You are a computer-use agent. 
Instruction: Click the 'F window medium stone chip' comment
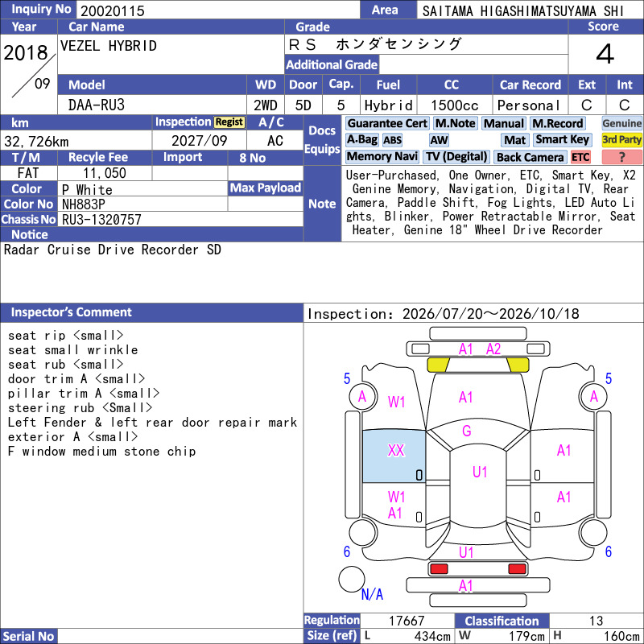(102, 452)
